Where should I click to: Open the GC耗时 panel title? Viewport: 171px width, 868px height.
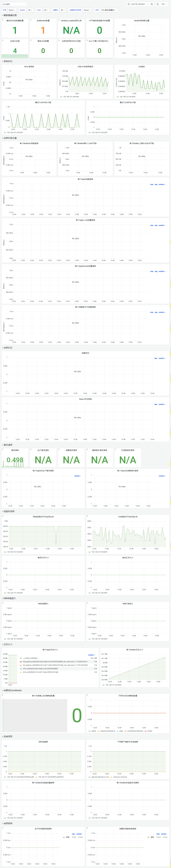[142, 67]
